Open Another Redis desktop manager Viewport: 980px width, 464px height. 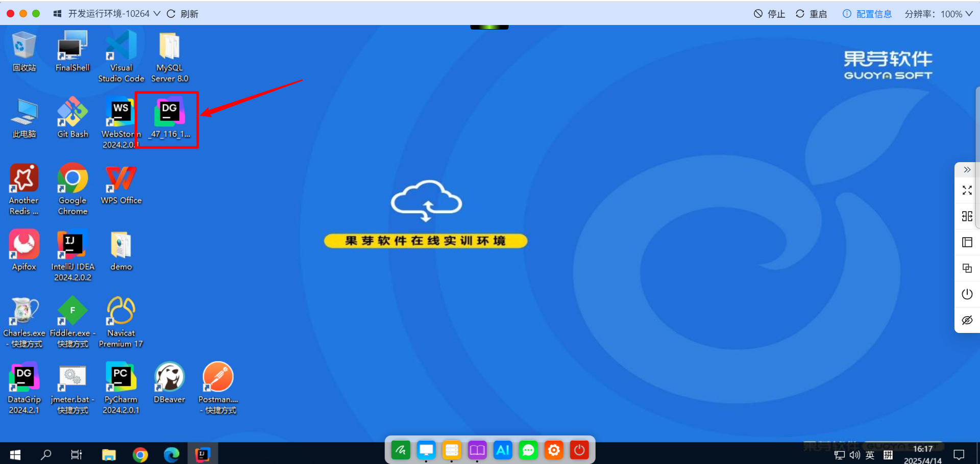point(24,189)
